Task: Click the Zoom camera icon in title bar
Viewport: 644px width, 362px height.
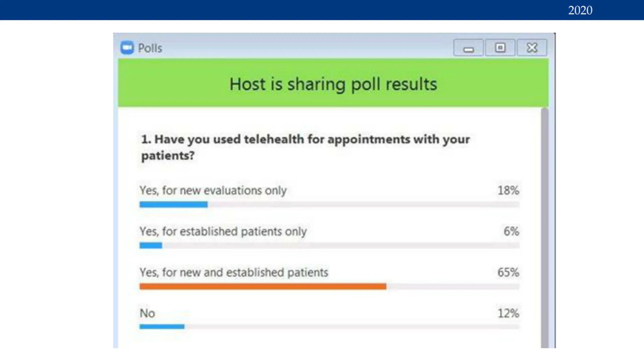Action: tap(127, 48)
